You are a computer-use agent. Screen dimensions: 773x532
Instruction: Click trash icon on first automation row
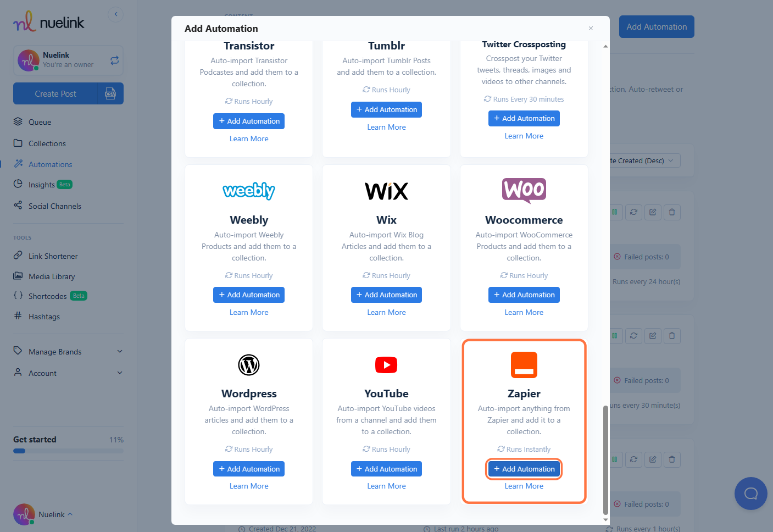(x=672, y=212)
